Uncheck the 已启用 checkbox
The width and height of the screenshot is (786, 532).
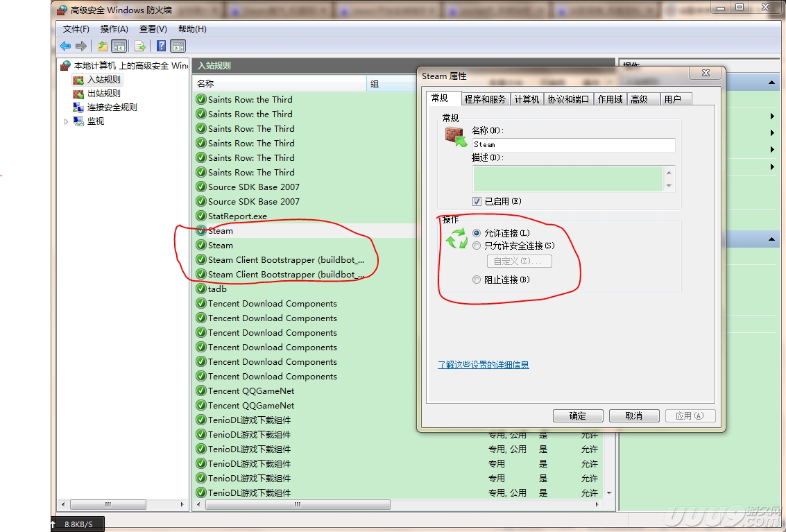click(x=477, y=200)
